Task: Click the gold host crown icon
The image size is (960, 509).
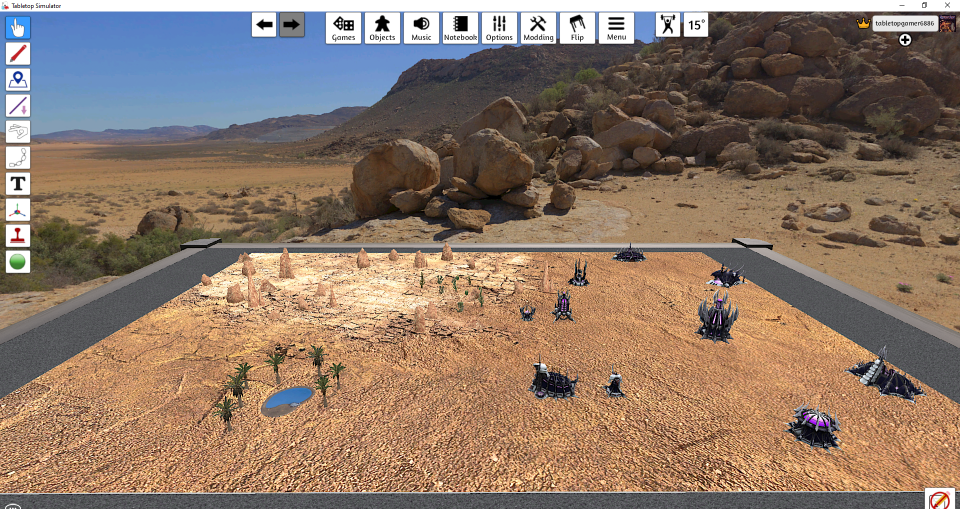Action: coord(863,23)
